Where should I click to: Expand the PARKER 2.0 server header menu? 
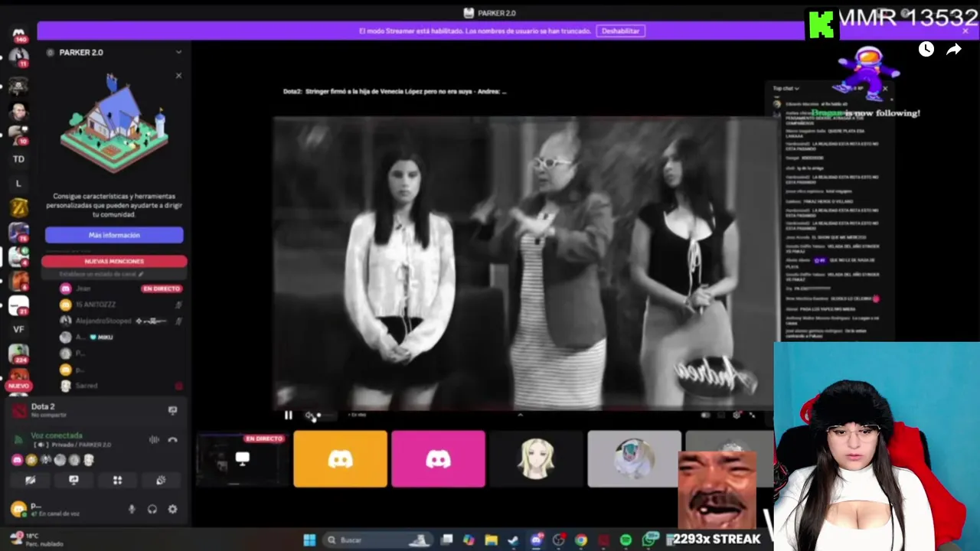click(x=178, y=52)
